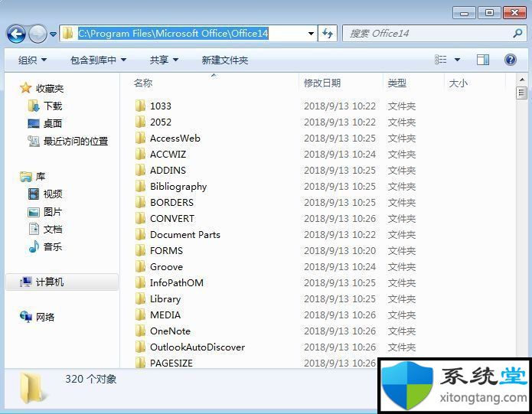Click the BORDERS folder icon
Screen dimensions: 532x414
[x=140, y=202]
